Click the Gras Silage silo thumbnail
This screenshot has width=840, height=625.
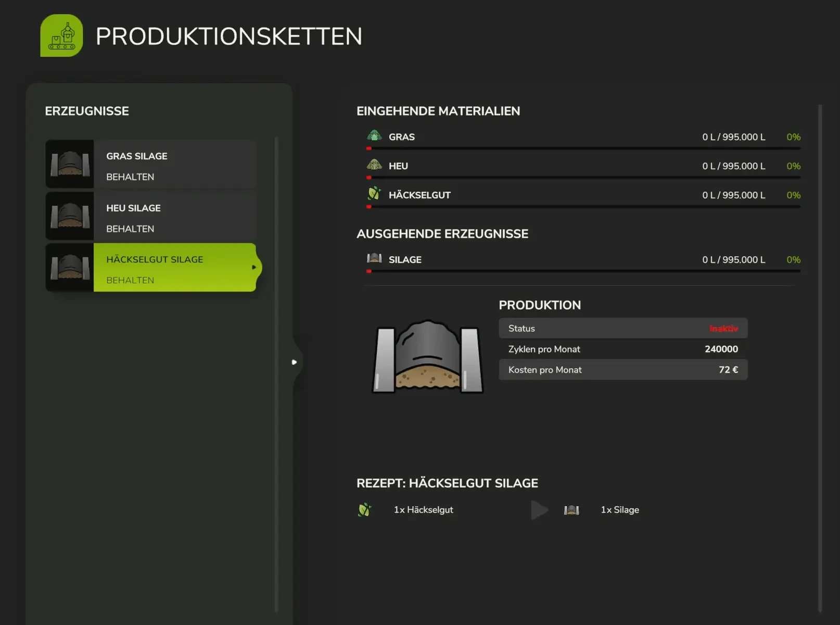tap(70, 164)
